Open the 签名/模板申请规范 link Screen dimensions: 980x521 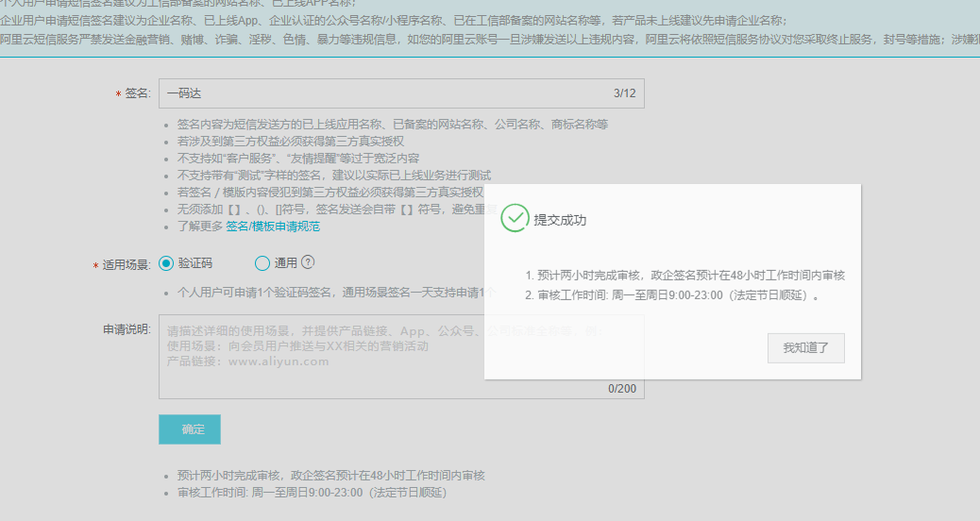[272, 227]
